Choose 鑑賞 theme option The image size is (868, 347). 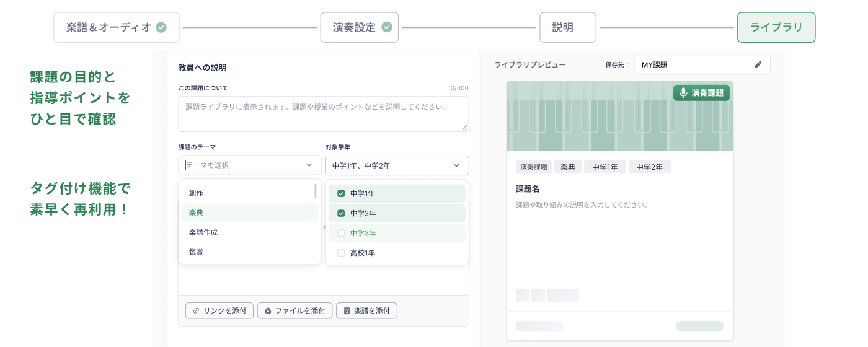point(249,253)
